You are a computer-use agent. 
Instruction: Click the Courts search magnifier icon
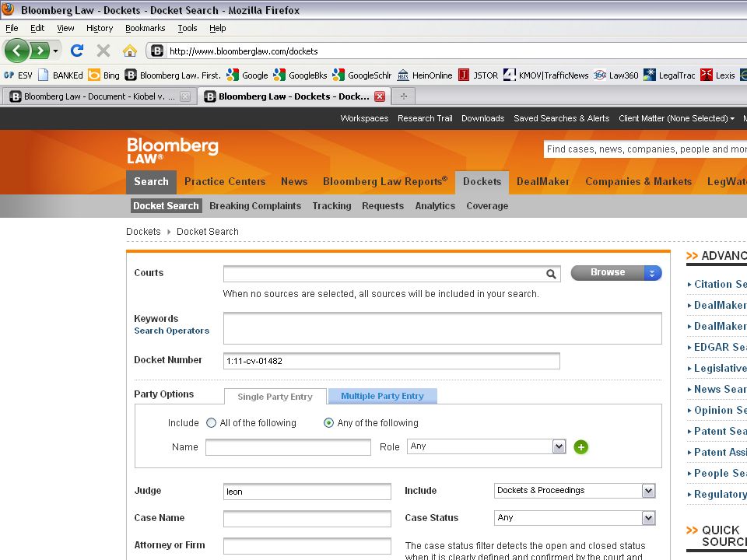tap(551, 274)
